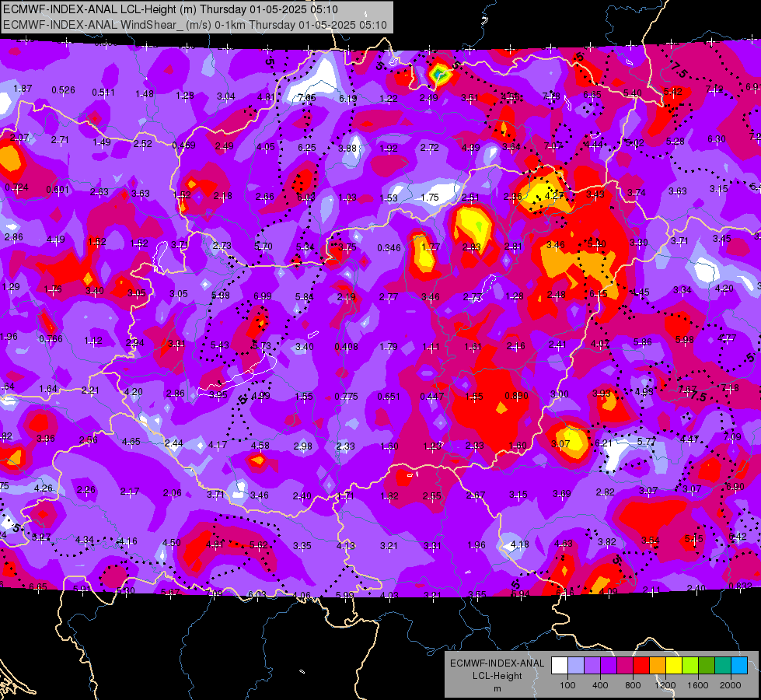This screenshot has width=761, height=700.
Task: Select the yellow legend color swatch
Action: pos(674,665)
